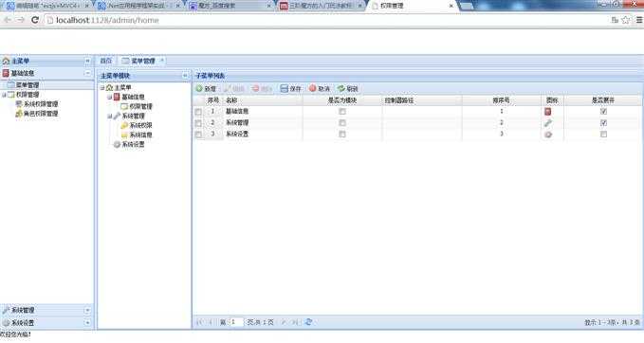This screenshot has width=644, height=343.
Task: Click the 保存 save toolbar button
Action: click(x=290, y=89)
